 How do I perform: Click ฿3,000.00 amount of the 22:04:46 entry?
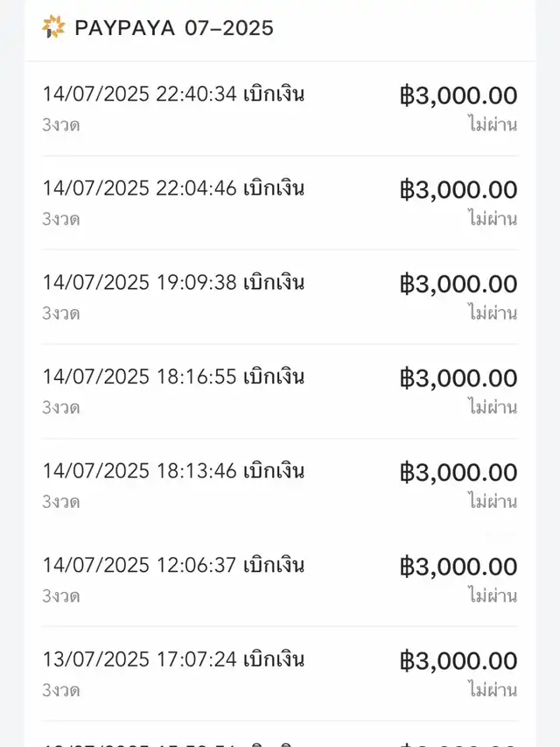coord(458,190)
